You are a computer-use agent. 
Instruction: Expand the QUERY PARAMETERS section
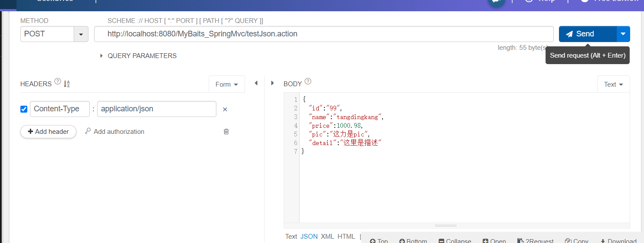(138, 56)
